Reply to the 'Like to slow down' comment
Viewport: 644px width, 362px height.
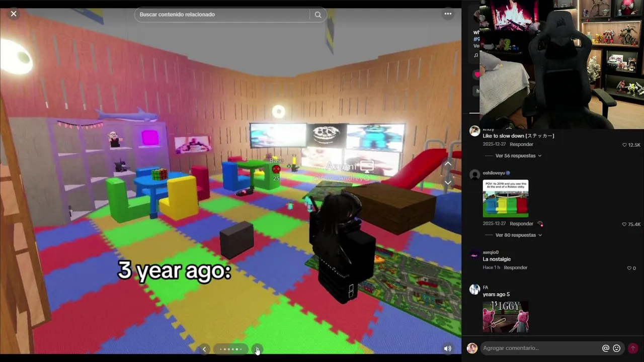[521, 144]
